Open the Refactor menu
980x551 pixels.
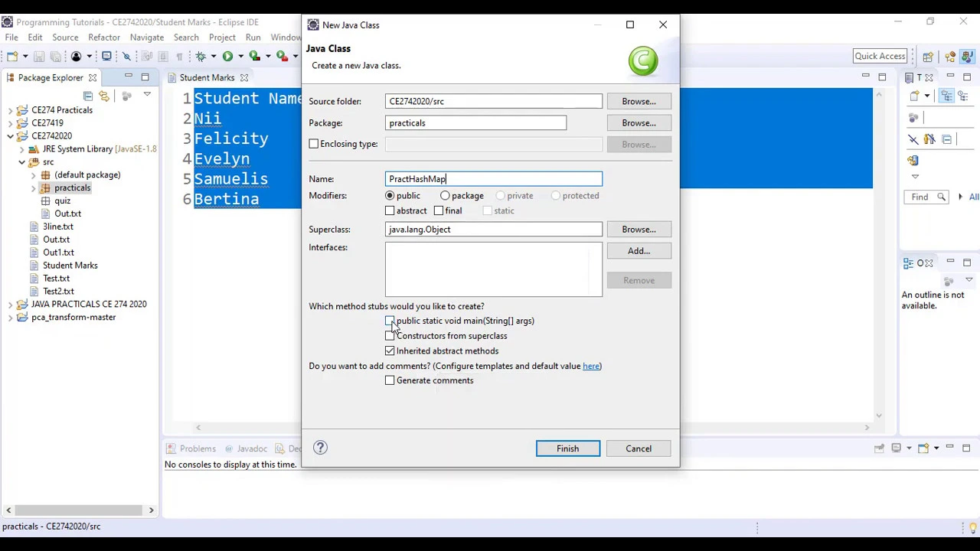click(x=104, y=37)
